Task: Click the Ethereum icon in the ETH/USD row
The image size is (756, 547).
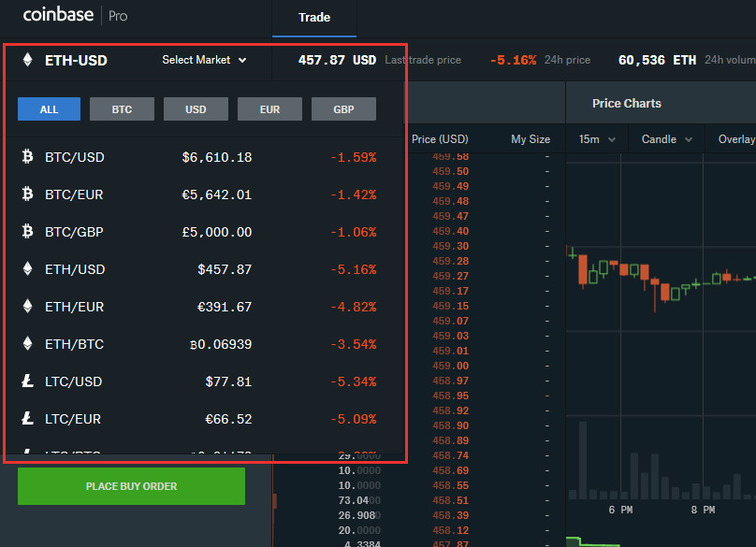Action: [x=27, y=269]
